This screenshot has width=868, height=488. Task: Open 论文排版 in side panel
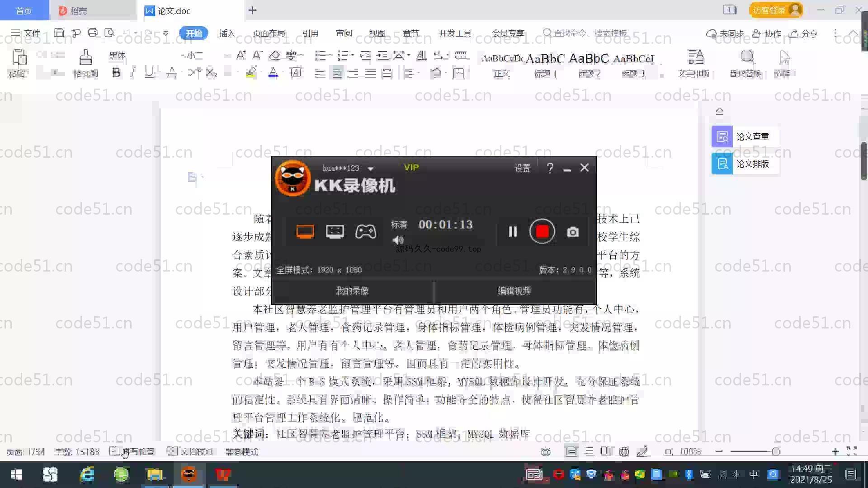point(745,164)
